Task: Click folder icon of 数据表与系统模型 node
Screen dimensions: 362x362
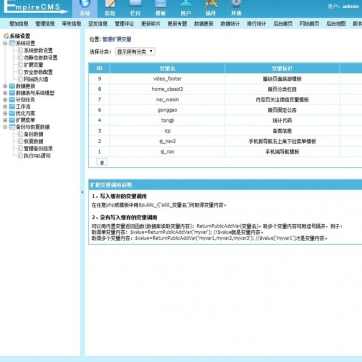Action: [12, 93]
